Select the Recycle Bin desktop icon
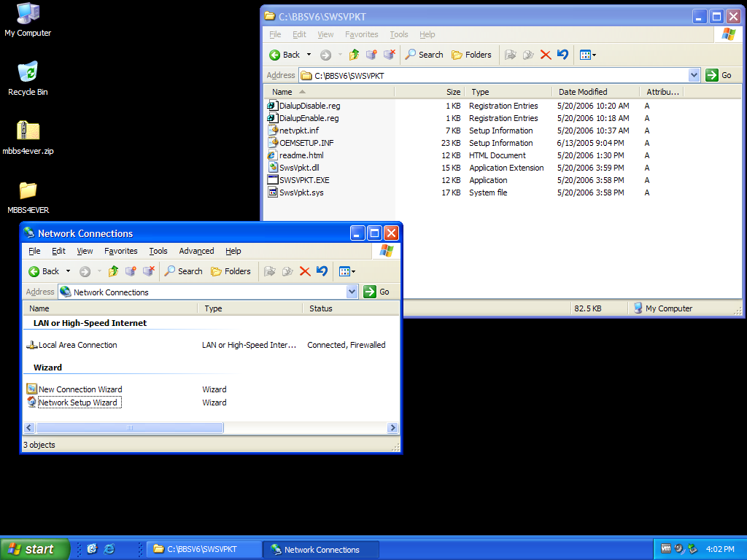 point(28,72)
